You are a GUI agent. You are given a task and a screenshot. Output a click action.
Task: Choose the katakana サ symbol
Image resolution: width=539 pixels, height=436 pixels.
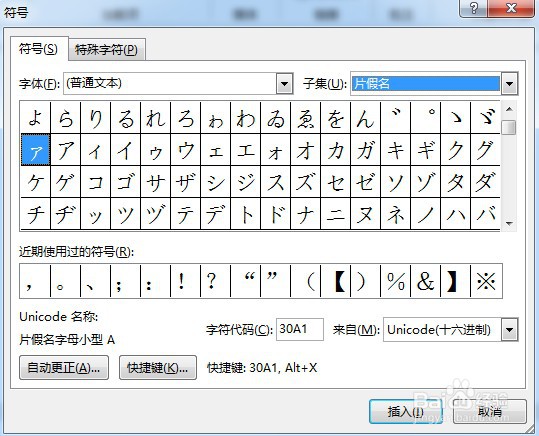coord(156,182)
